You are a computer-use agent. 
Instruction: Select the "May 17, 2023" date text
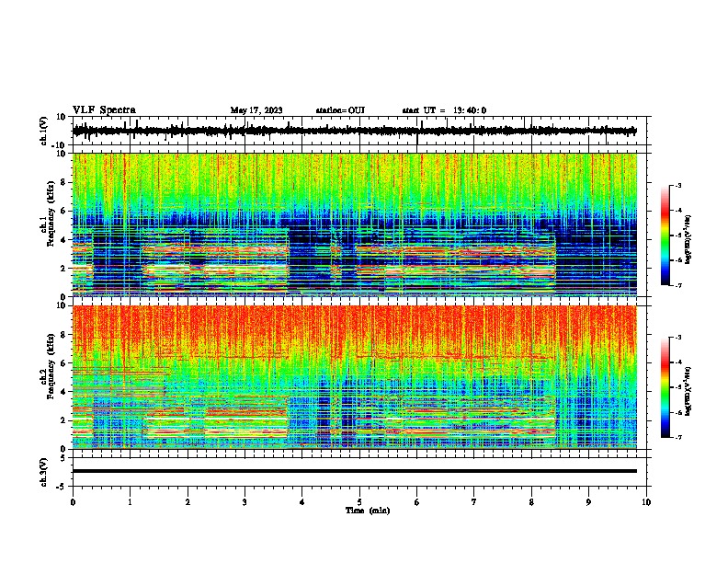coord(256,110)
